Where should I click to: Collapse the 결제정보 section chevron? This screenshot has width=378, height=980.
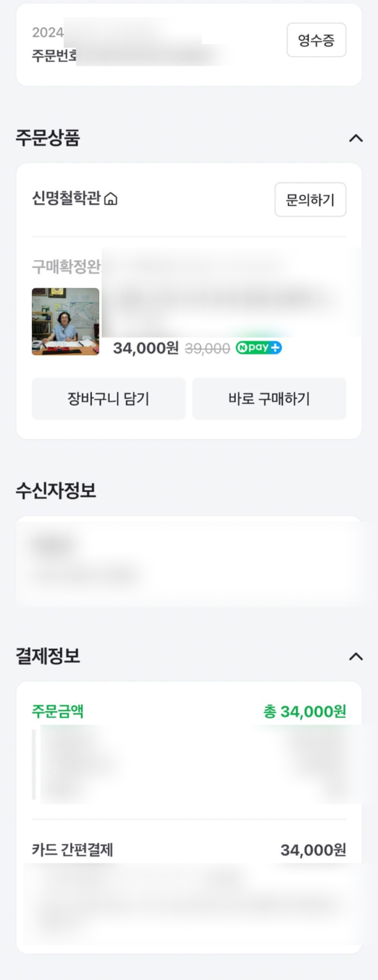pyautogui.click(x=356, y=656)
